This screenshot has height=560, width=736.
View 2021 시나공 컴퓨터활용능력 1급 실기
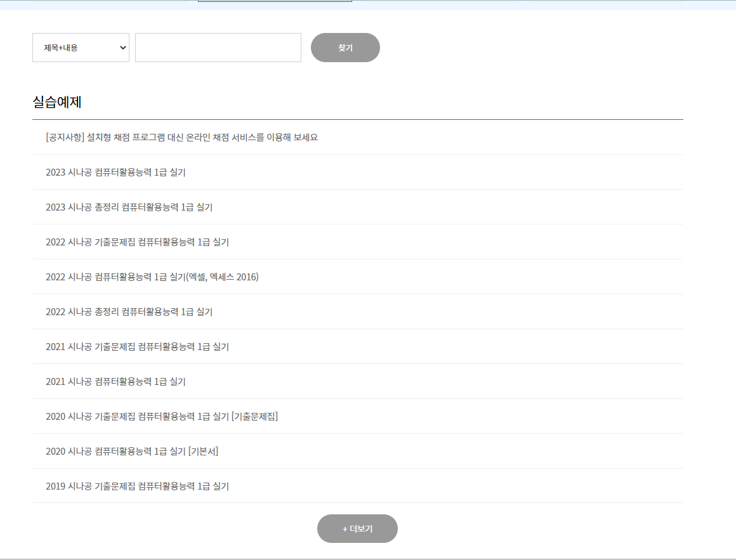point(115,382)
